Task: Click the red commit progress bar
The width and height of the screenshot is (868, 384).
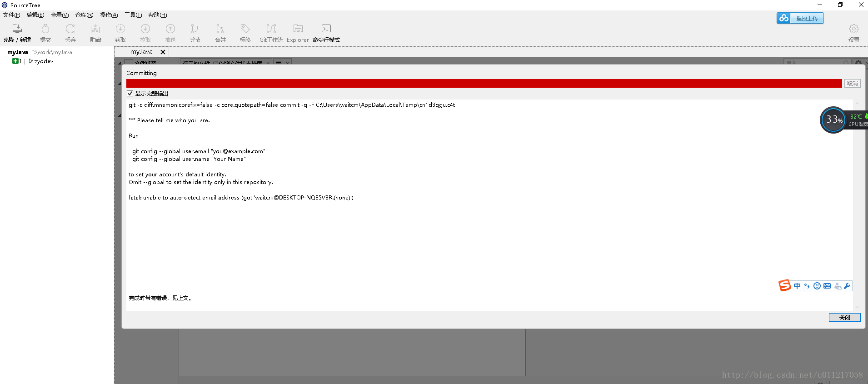Action: click(484, 84)
